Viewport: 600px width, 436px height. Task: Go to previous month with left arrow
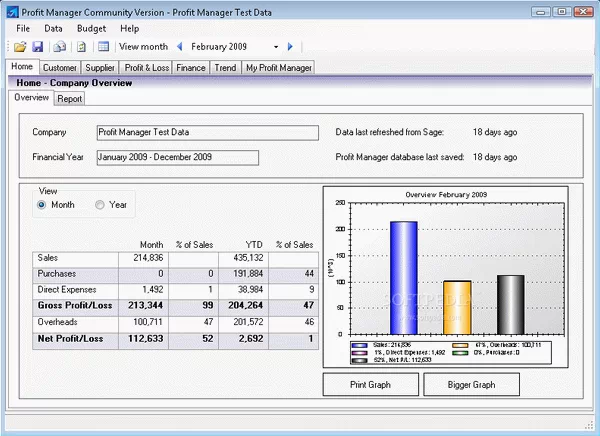click(179, 47)
